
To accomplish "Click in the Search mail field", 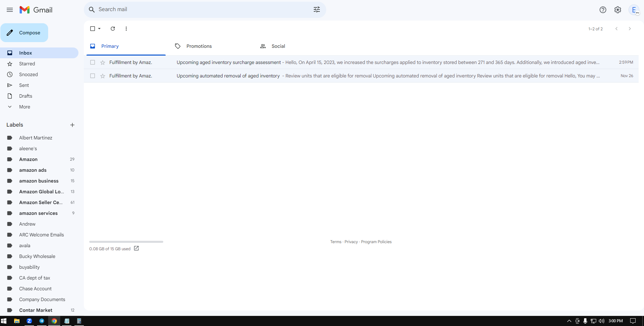I will (205, 9).
